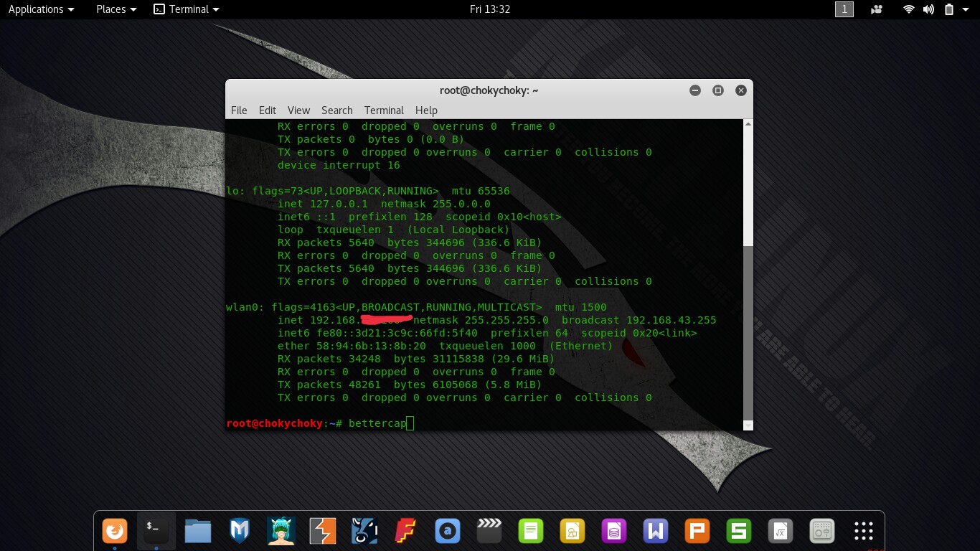Image resolution: width=980 pixels, height=551 pixels.
Task: Open the Metasploit framework dock icon
Action: (239, 531)
